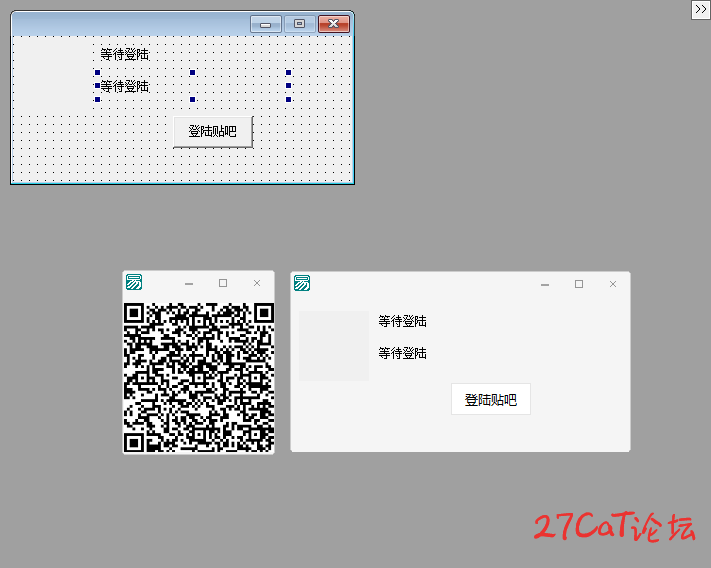Expand the double-chevron overflow button in the top-right corner
This screenshot has height=568, width=711.
click(x=701, y=10)
